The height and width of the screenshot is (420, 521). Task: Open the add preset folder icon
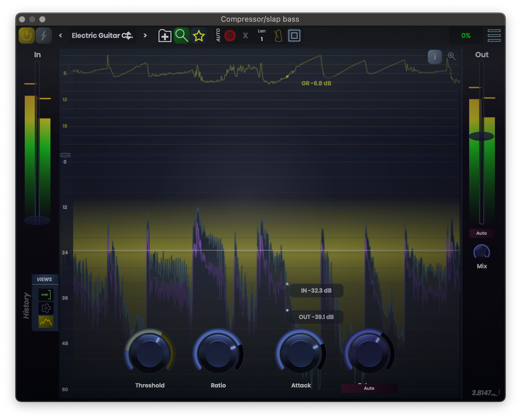tap(165, 35)
